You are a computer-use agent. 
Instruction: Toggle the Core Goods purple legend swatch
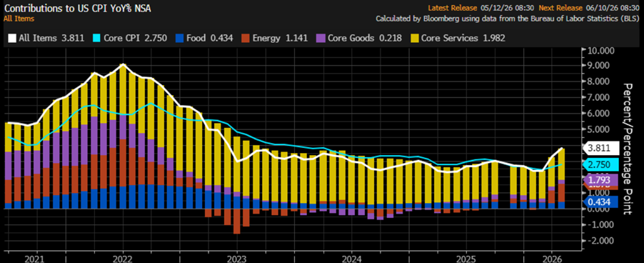320,38
